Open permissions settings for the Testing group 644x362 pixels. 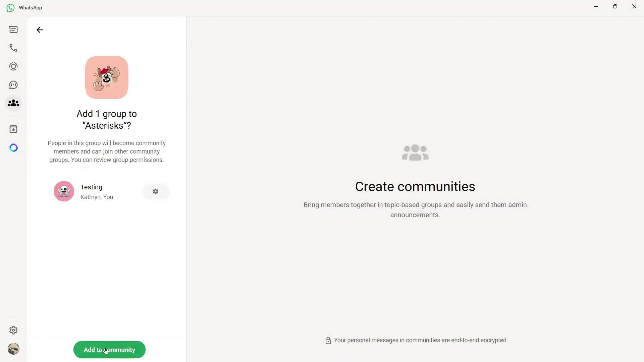coord(155,191)
